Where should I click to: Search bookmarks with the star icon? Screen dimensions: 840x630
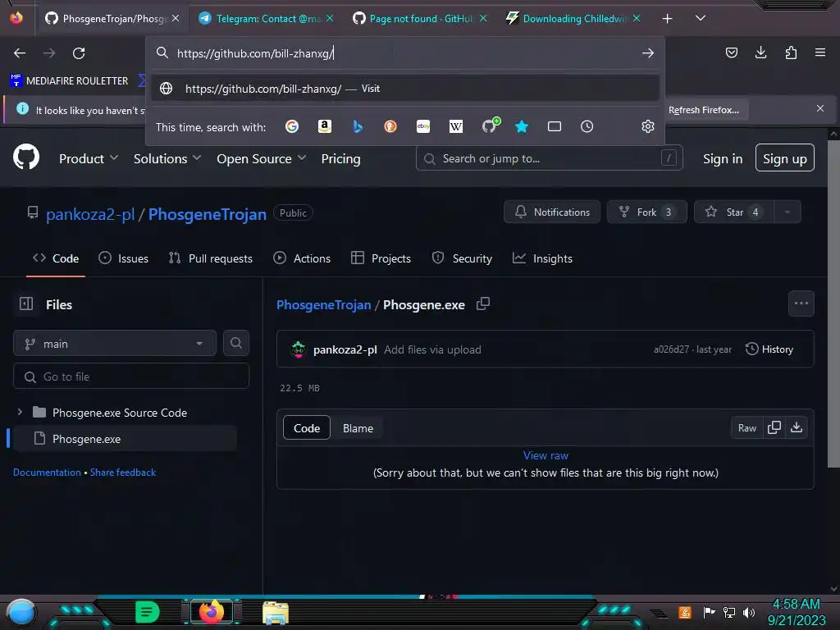coord(522,126)
